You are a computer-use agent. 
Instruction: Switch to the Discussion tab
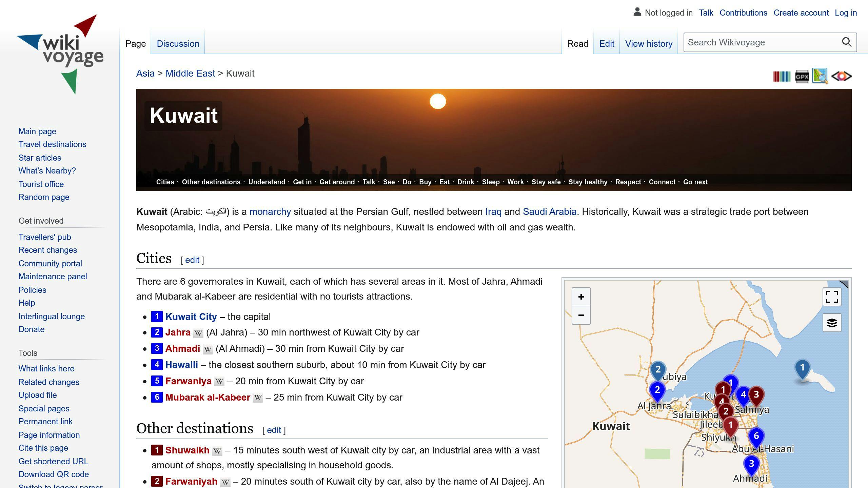[x=178, y=44]
